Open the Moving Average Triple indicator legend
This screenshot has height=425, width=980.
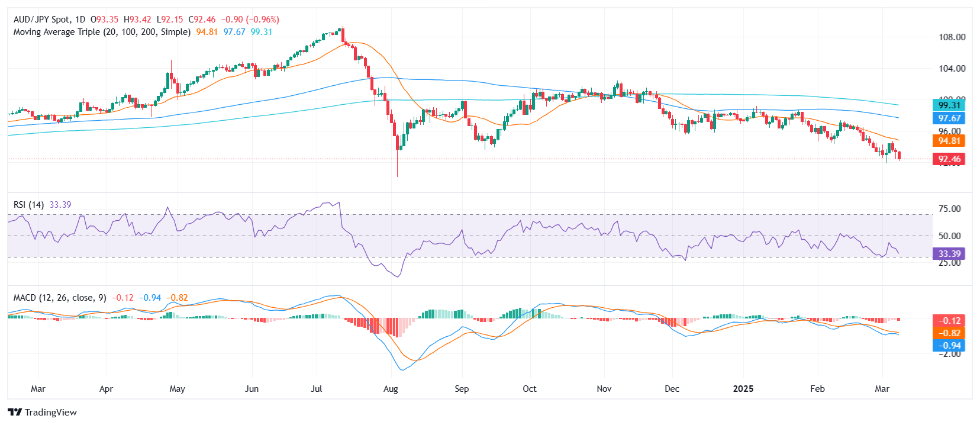click(102, 32)
